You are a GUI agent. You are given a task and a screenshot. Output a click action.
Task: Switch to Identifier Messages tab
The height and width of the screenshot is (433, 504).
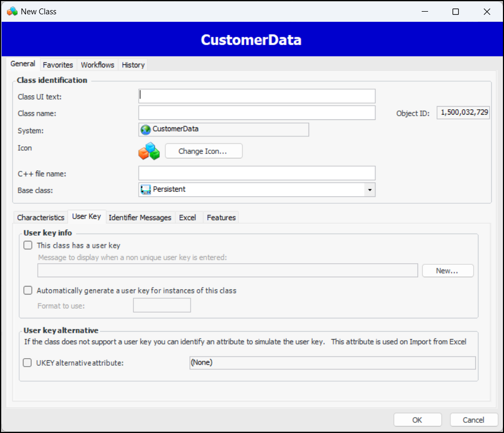(140, 218)
